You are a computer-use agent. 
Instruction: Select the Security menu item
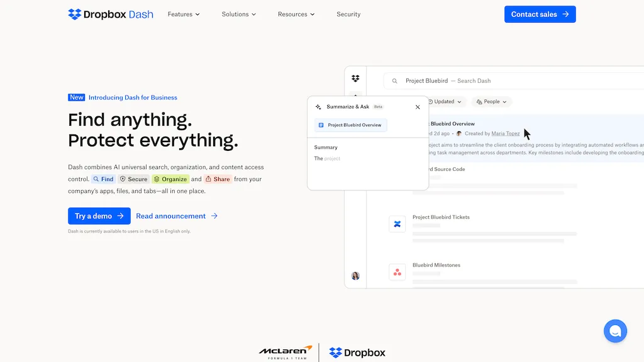[x=348, y=14]
